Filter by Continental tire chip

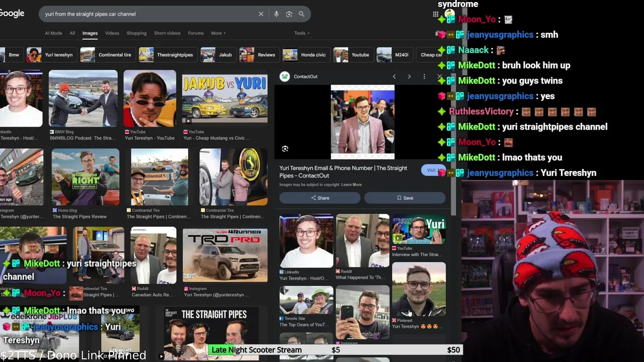coord(107,55)
